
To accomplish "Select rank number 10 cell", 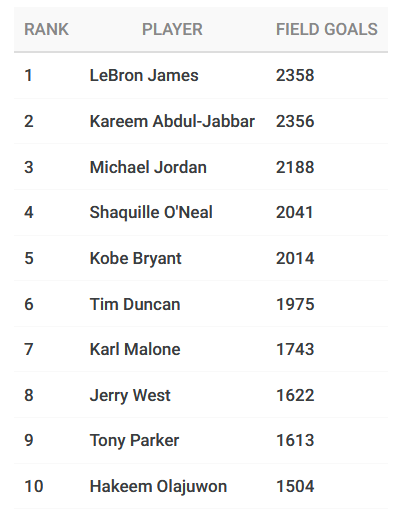I will coord(34,486).
